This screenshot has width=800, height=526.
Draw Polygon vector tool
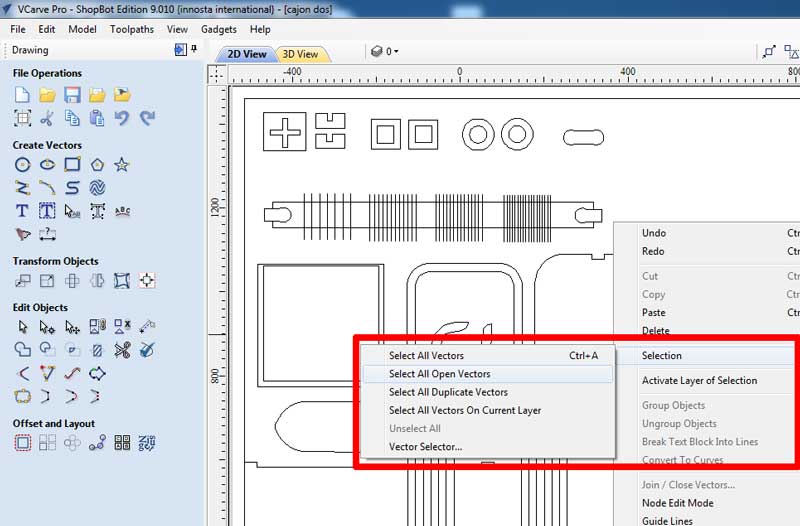tap(97, 164)
